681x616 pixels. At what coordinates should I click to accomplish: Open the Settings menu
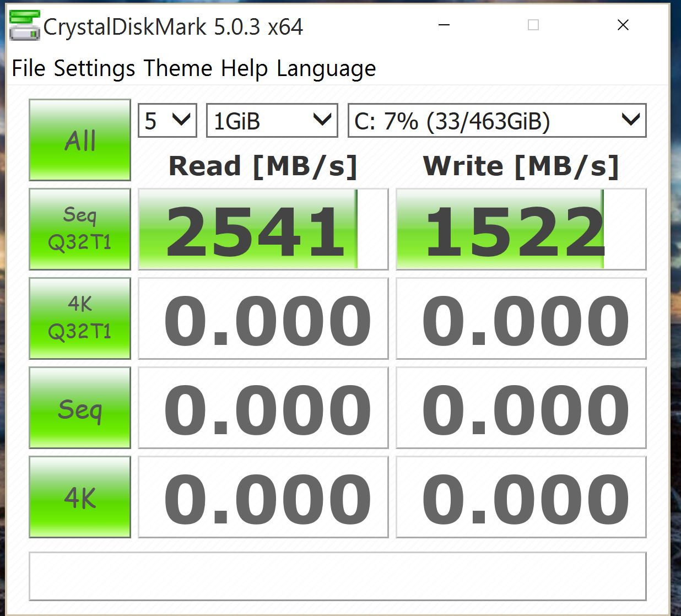[x=94, y=68]
